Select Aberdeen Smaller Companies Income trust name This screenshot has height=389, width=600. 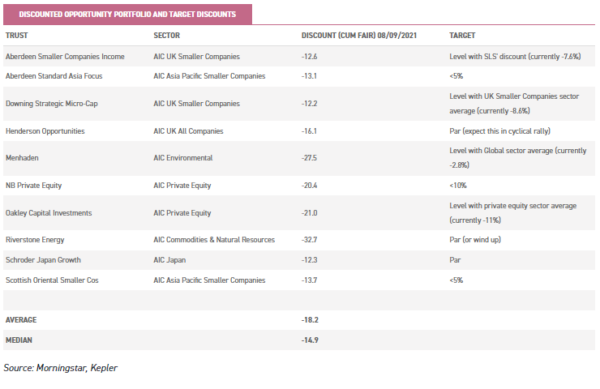pos(65,56)
